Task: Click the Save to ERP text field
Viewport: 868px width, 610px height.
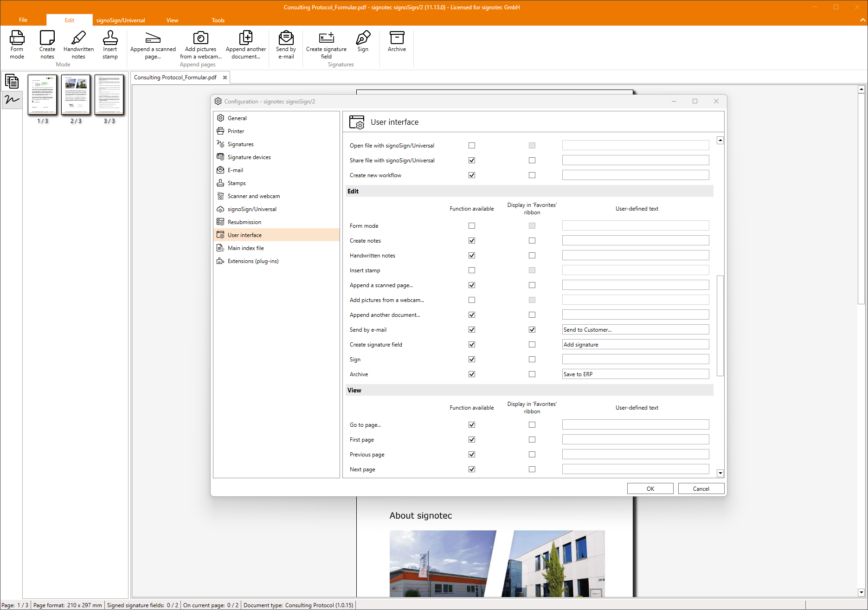Action: click(636, 374)
